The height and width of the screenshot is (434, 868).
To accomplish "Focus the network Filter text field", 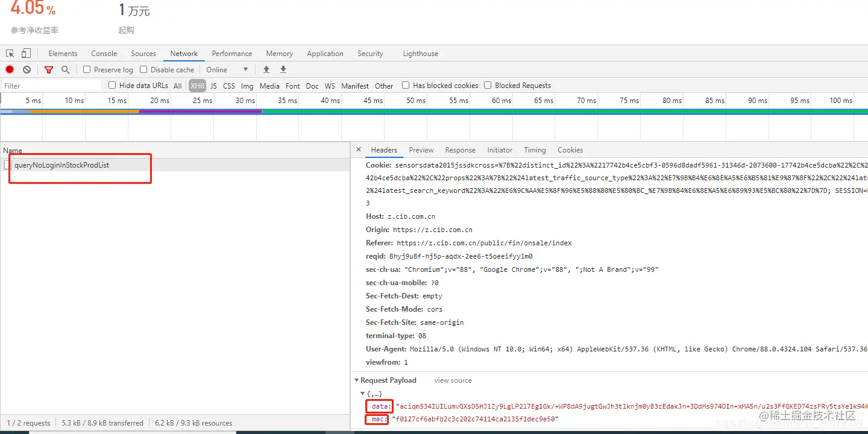I will (x=52, y=86).
